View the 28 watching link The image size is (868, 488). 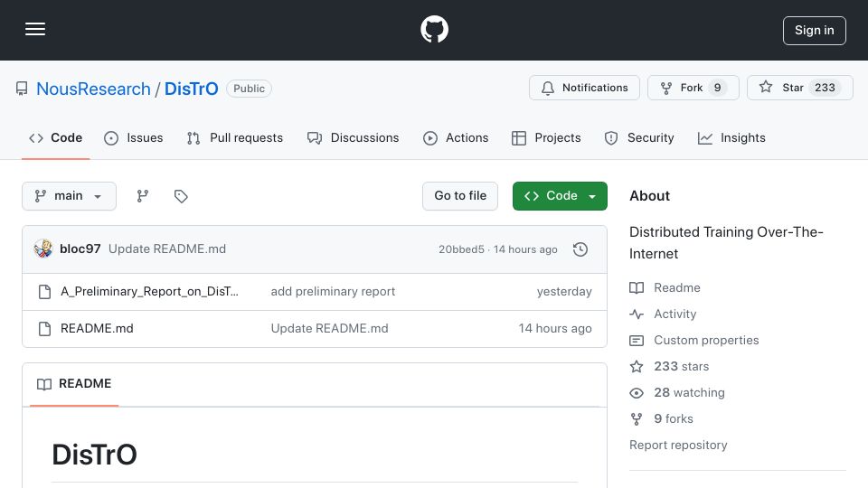click(677, 393)
